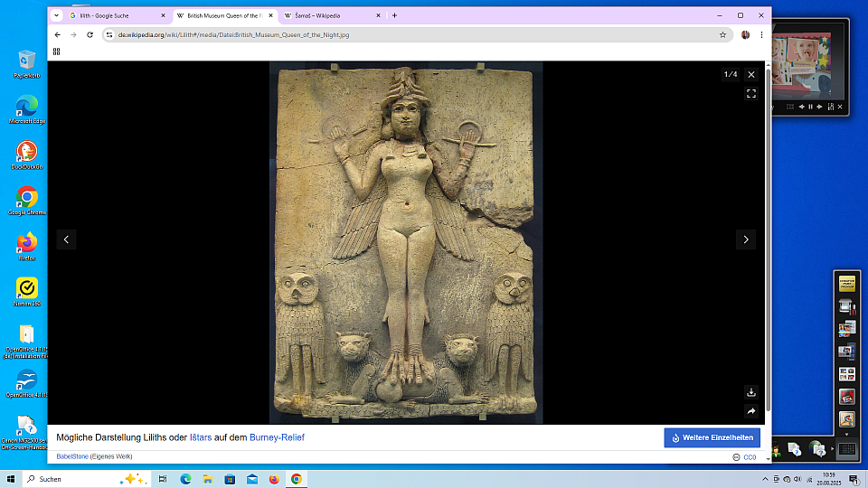The height and width of the screenshot is (488, 868).
Task: Click the globe help icon in Canon launcher
Action: (816, 449)
